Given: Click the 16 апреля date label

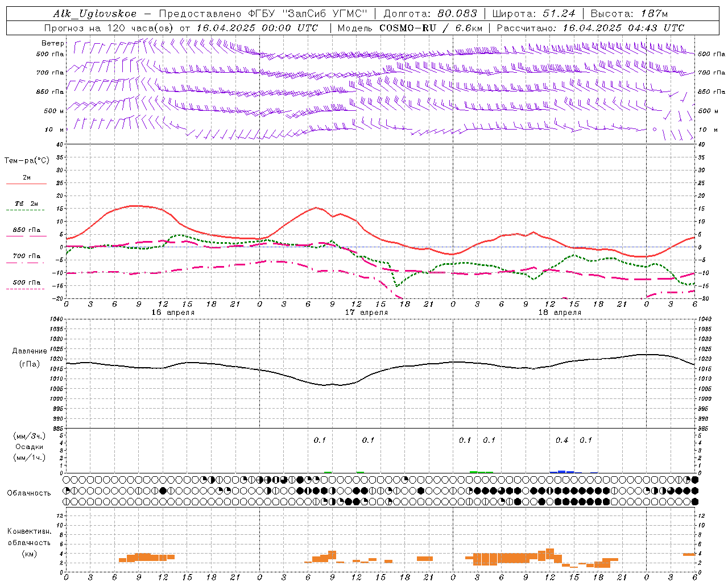Looking at the screenshot, I should (x=173, y=313).
